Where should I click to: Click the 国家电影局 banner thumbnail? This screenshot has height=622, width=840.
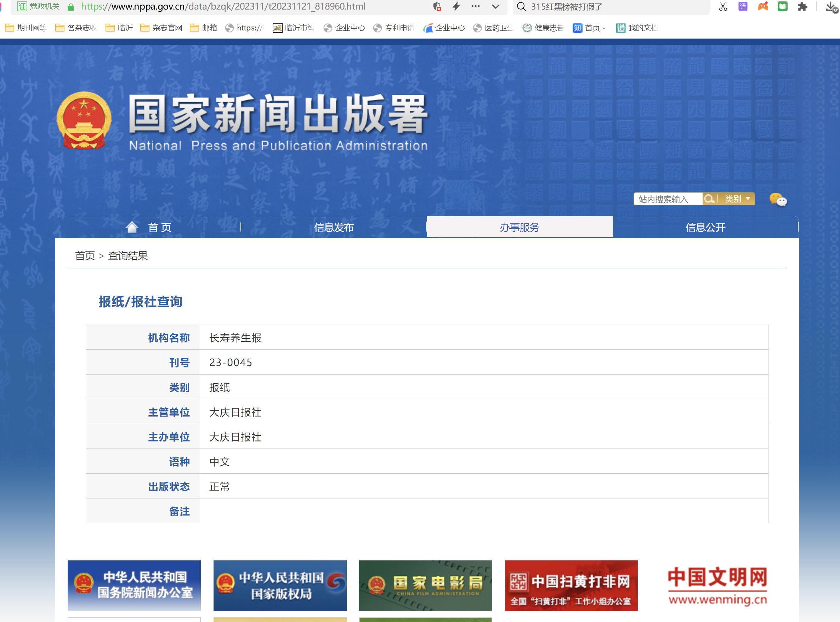pos(425,586)
